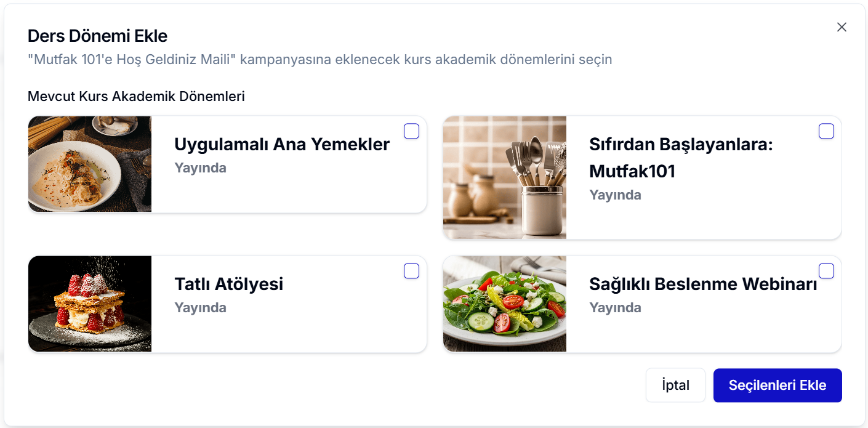Screen dimensions: 868x428
Task: Click the pasta dish thumbnail
Action: 90,164
